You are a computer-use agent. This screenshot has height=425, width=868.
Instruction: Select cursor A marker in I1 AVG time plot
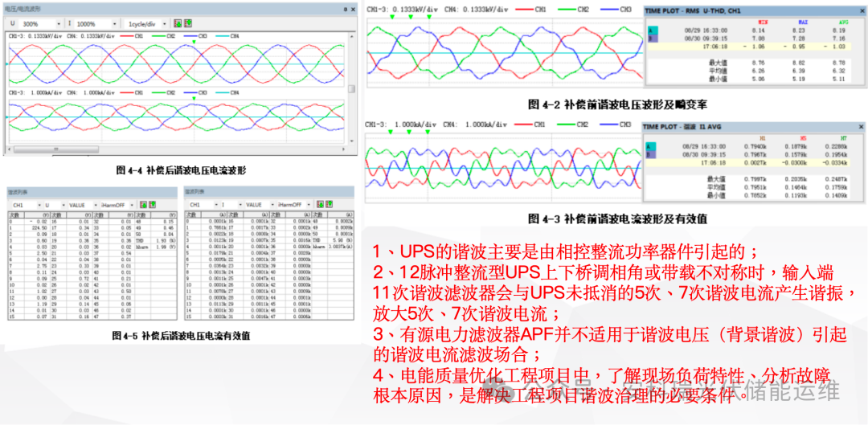click(x=651, y=147)
